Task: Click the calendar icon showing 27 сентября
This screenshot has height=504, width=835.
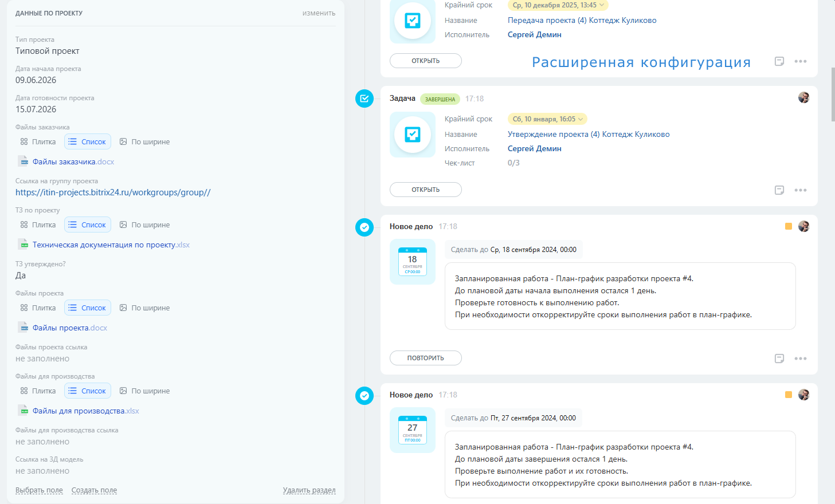Action: click(413, 430)
